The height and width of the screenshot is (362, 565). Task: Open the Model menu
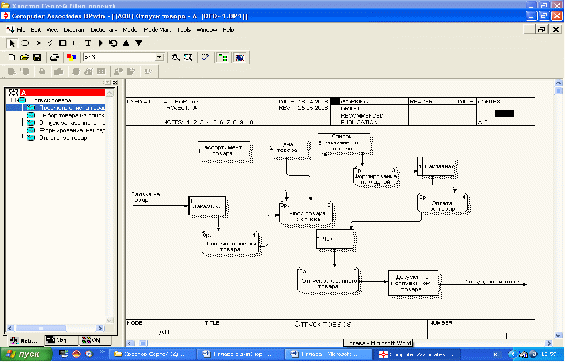click(130, 30)
